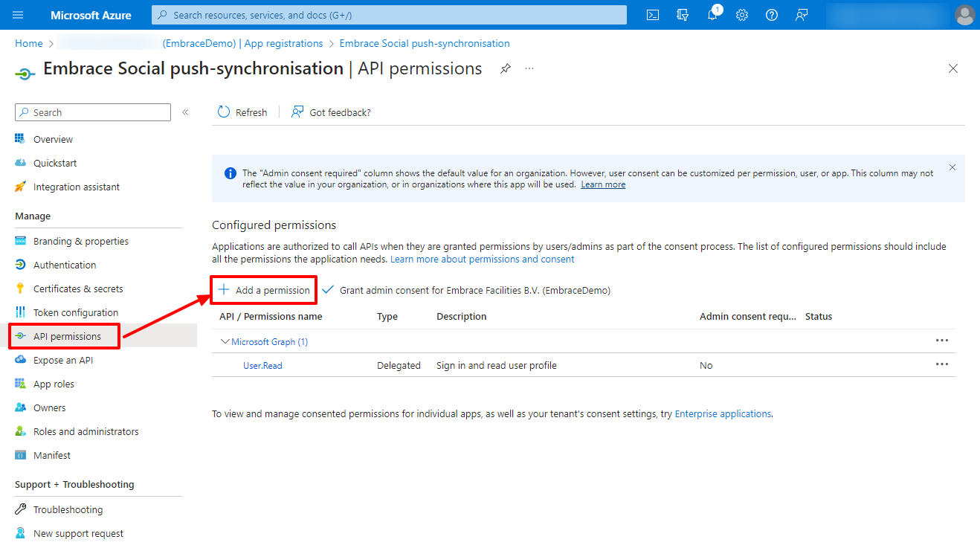Click the info icon in the banner

tap(231, 173)
